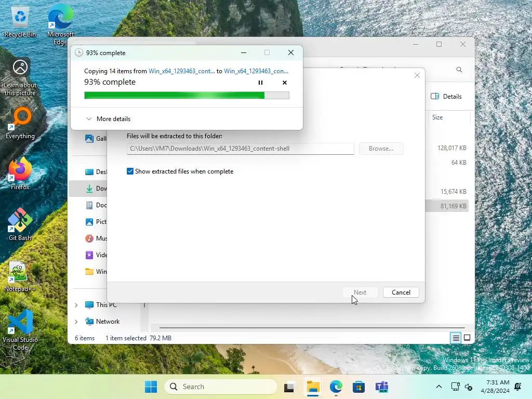Click the horizontal scrollbar in File Explorer
Viewport: 532px width, 399px height.
pos(312,328)
